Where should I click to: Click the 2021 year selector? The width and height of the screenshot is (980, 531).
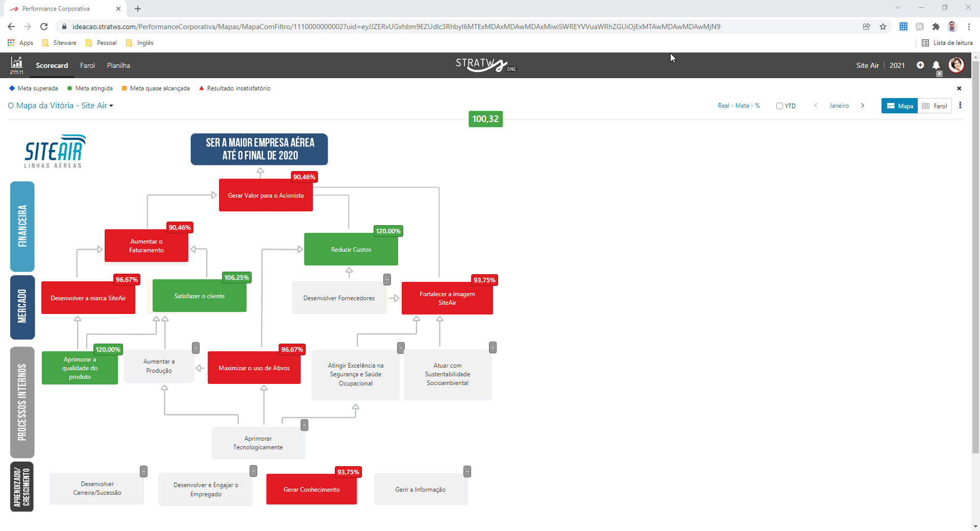tap(897, 65)
